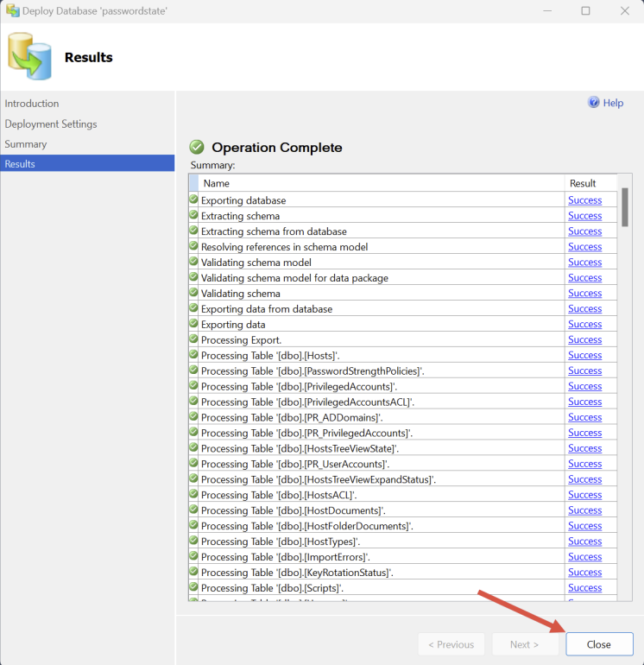
Task: Open Success link for [dbo].[HostDocuments] row
Action: tap(585, 510)
